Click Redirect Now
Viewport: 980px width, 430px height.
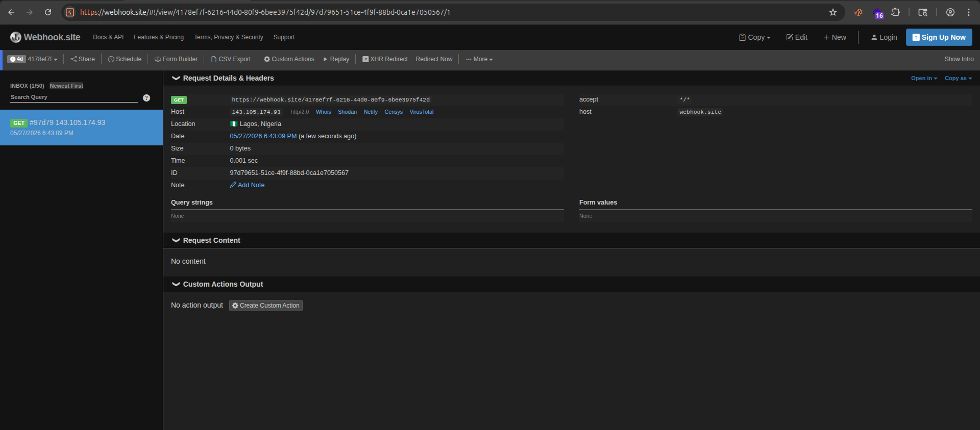(434, 59)
